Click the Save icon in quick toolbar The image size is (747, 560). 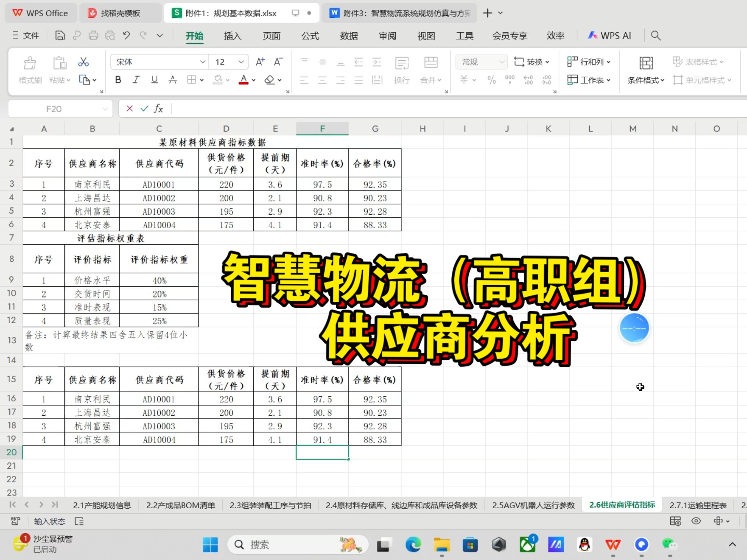(x=60, y=36)
